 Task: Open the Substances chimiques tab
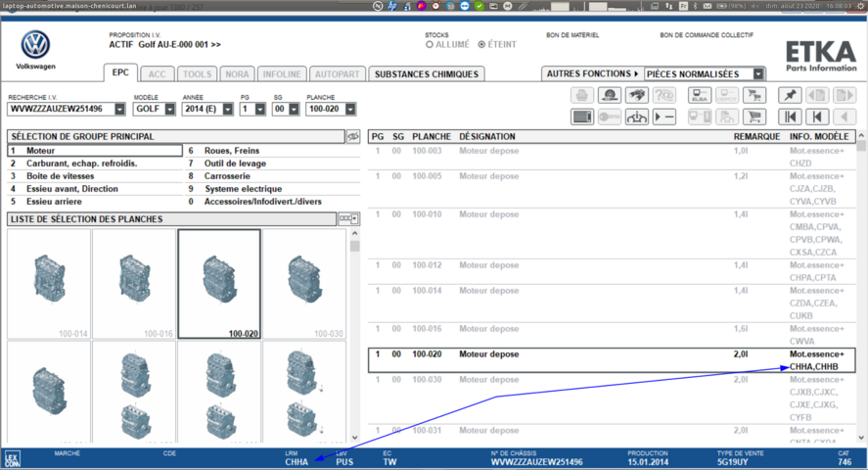tap(427, 74)
